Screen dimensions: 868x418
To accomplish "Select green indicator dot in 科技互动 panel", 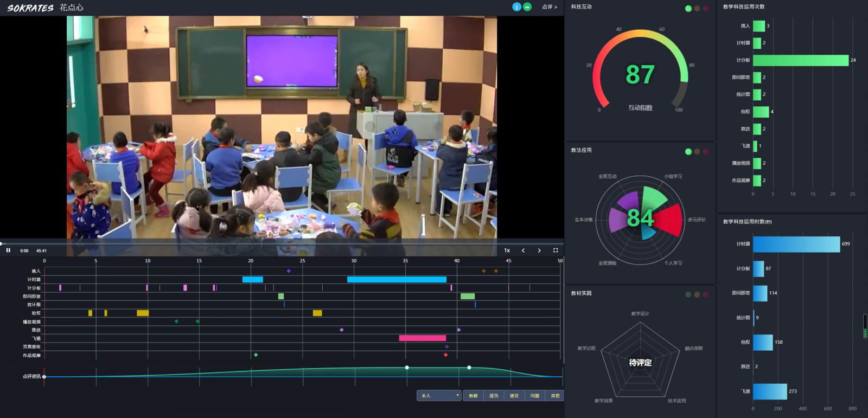I will pos(688,9).
